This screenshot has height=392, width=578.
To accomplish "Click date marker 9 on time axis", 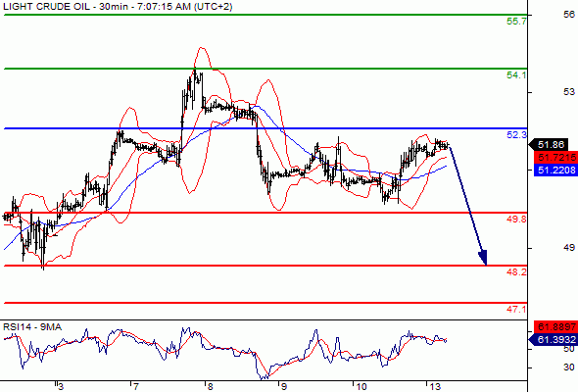I will (x=283, y=386).
